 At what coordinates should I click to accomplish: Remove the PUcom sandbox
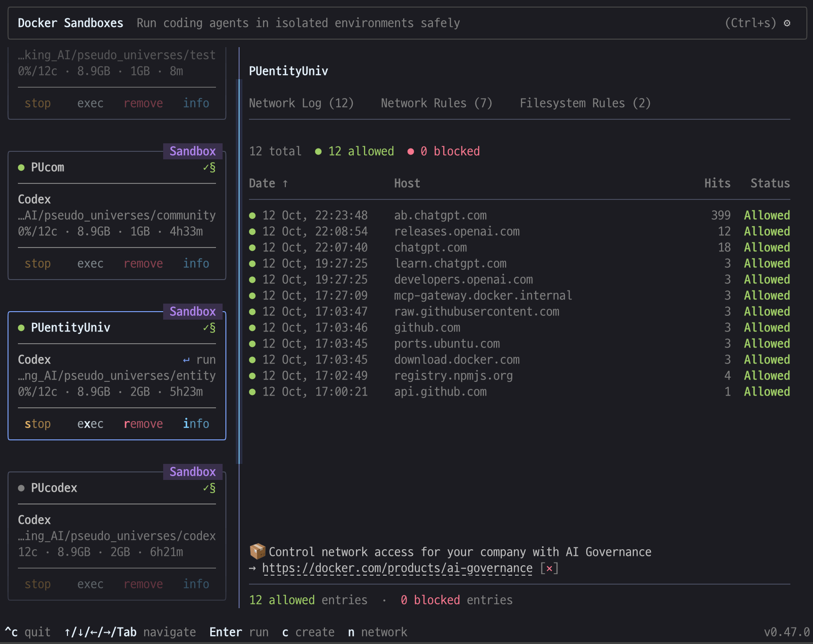[143, 264]
